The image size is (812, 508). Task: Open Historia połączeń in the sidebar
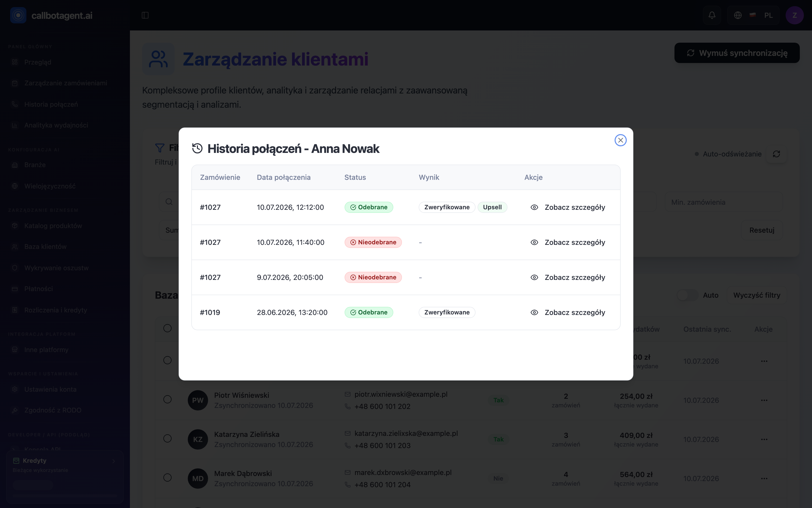(65, 104)
